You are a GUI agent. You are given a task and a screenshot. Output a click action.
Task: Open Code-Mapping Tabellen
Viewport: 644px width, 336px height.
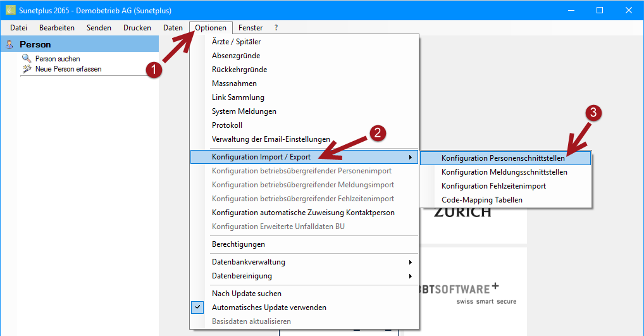[x=505, y=200]
